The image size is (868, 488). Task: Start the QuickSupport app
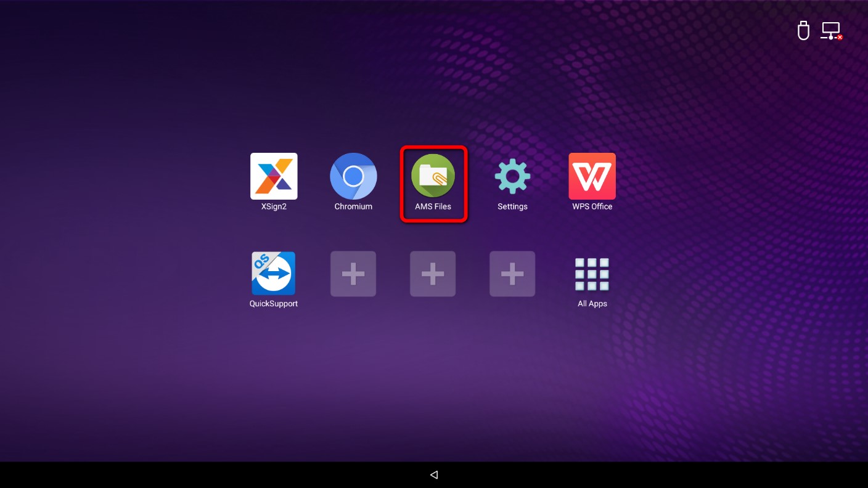274,274
